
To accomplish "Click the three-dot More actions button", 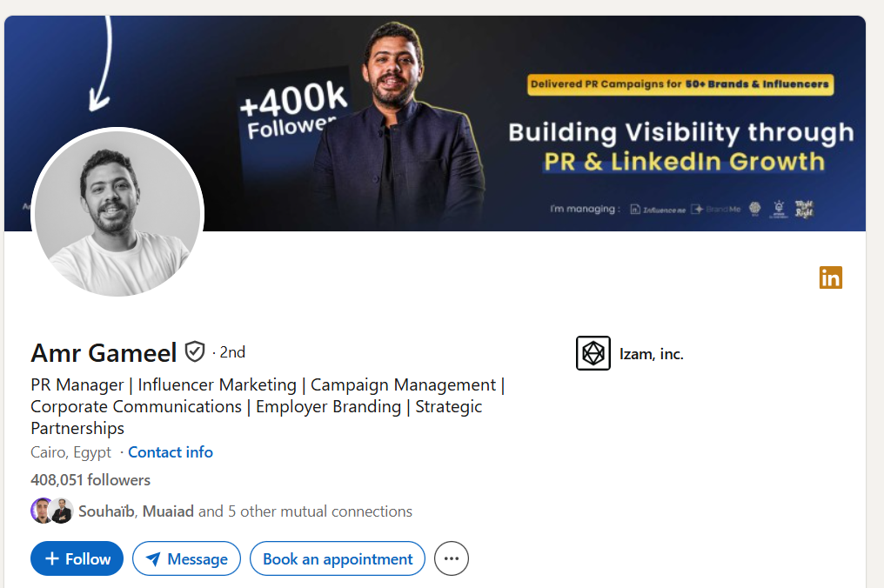I will [x=451, y=558].
